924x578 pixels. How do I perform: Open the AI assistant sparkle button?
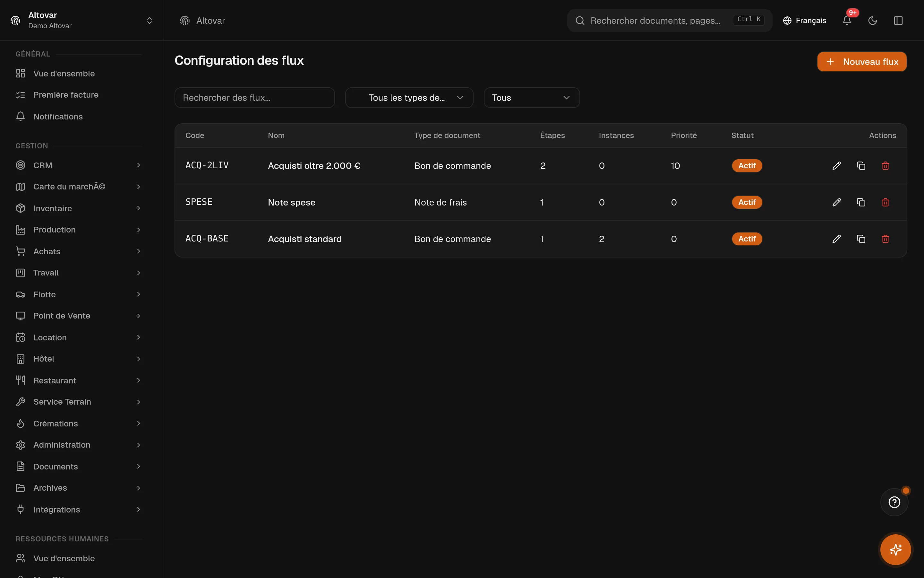point(895,550)
